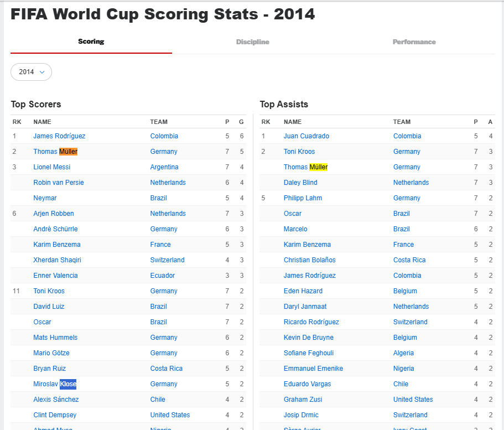504x430 pixels.
Task: Open Robin van Persie's player page
Action: click(x=59, y=183)
